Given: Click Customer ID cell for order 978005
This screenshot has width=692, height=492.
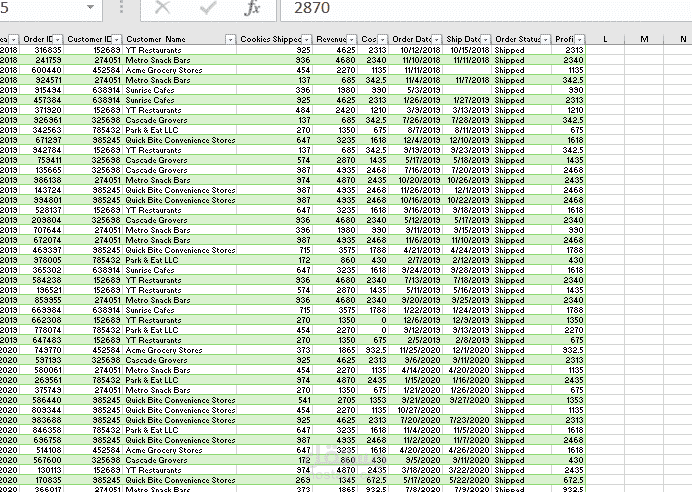Looking at the screenshot, I should [93, 260].
